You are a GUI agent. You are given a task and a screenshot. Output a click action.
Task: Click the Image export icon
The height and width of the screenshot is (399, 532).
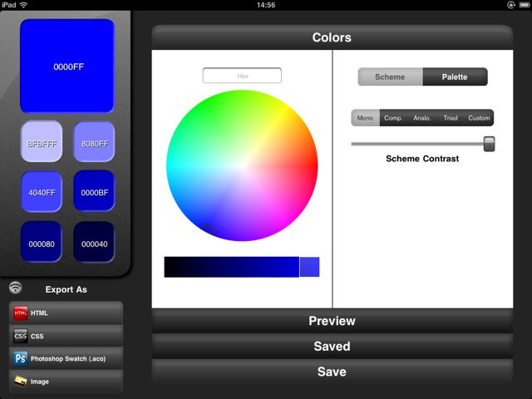pyautogui.click(x=20, y=382)
